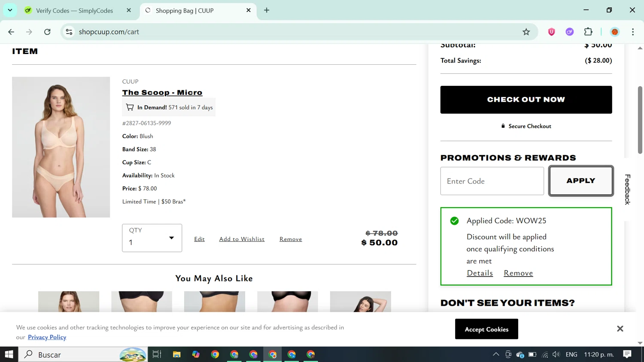This screenshot has width=644, height=362.
Task: Click the Edit link for the item
Action: [199, 239]
